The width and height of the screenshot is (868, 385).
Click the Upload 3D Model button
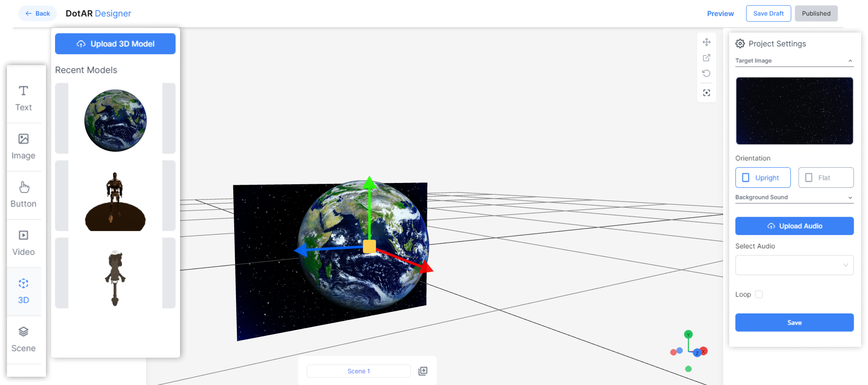click(115, 44)
